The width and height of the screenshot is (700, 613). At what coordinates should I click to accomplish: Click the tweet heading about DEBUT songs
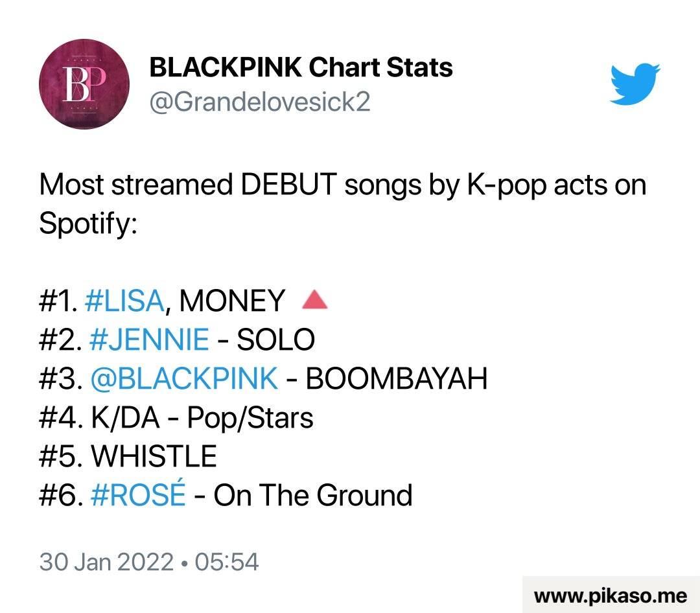point(342,203)
